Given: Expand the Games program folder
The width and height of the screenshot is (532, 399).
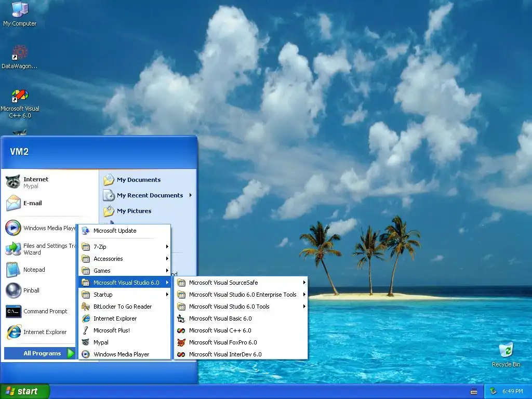Looking at the screenshot, I should tap(125, 270).
